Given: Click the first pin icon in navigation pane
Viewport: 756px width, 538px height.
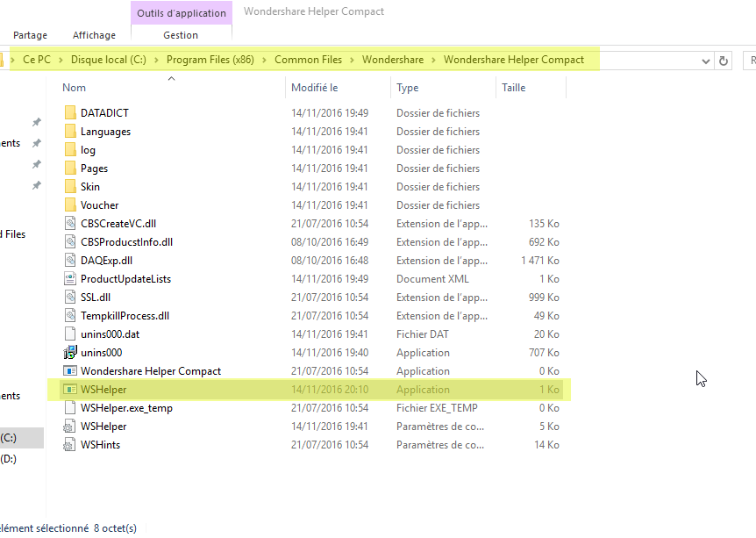Looking at the screenshot, I should pos(37,122).
